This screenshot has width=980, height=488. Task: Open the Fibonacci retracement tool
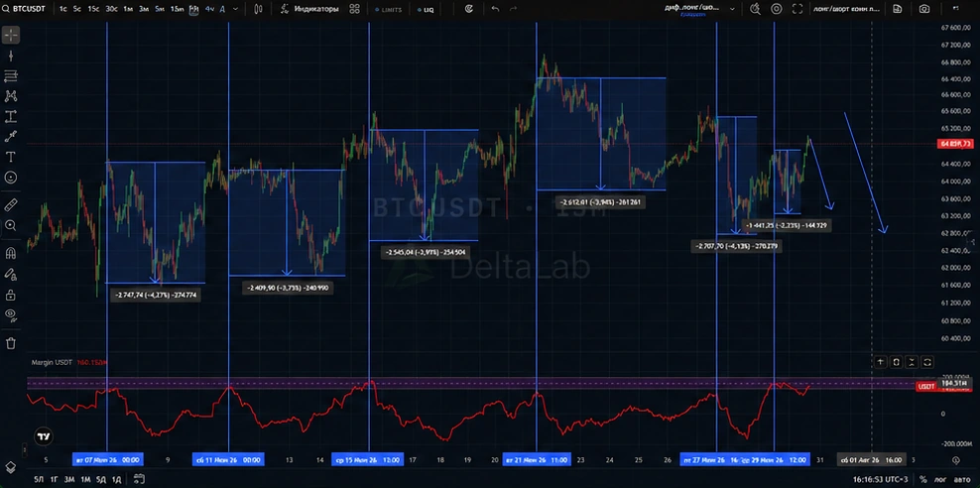pyautogui.click(x=11, y=75)
